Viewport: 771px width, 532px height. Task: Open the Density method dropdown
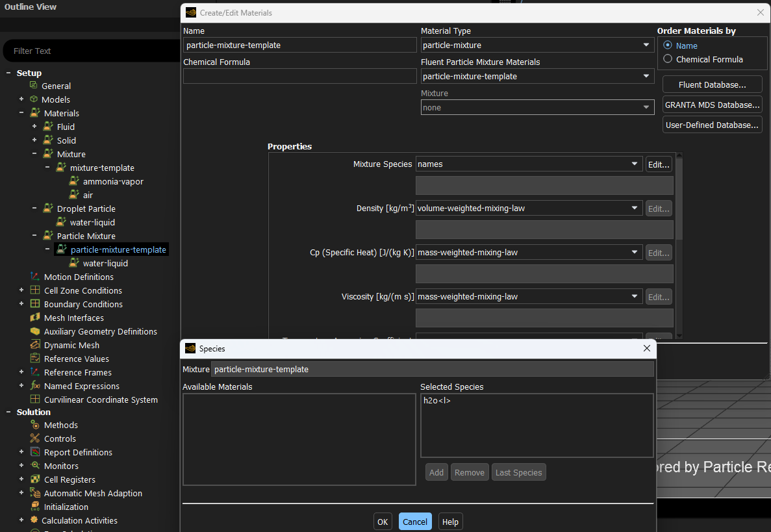[529, 209]
